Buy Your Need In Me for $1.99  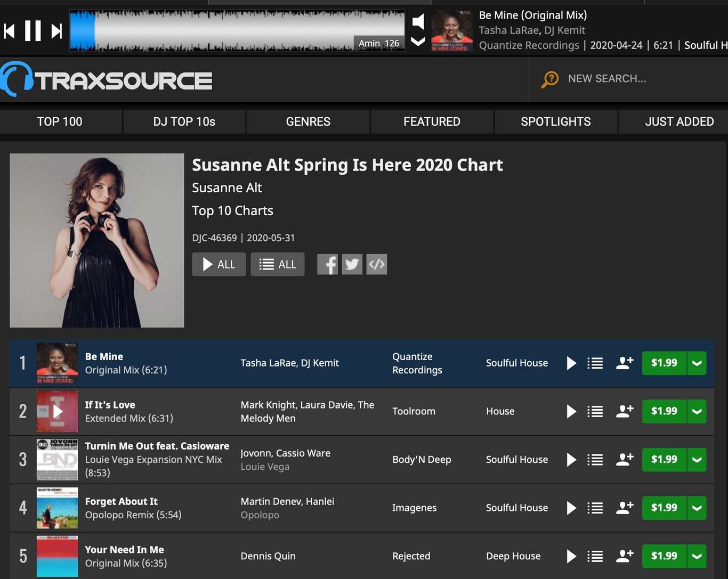click(664, 556)
